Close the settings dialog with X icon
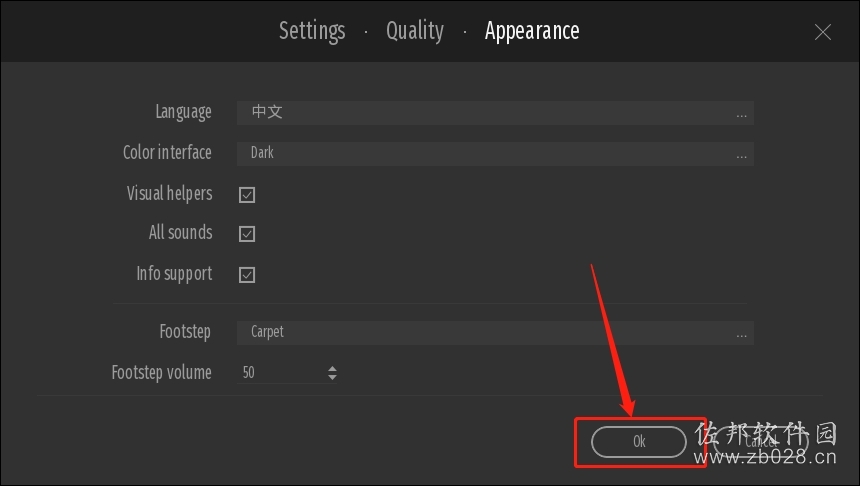The height and width of the screenshot is (486, 860). [x=822, y=32]
